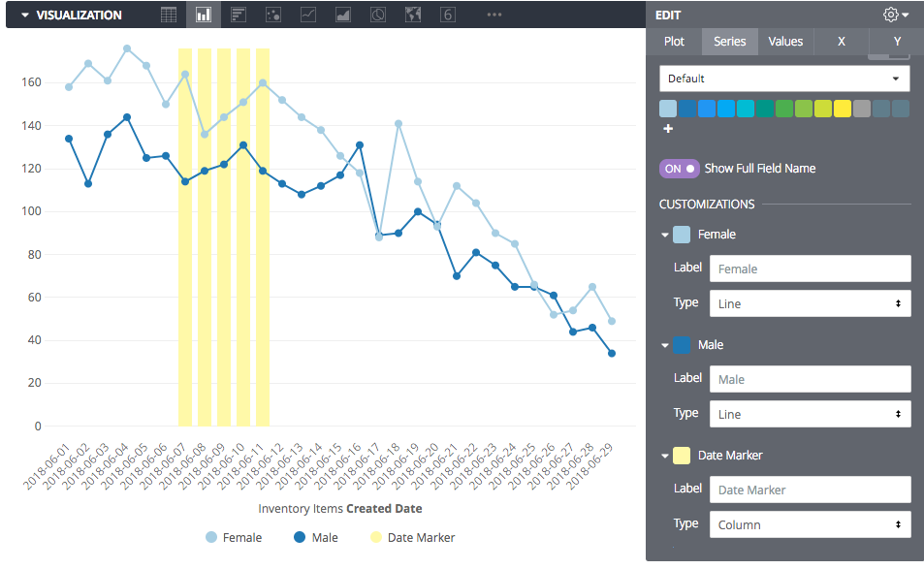Image resolution: width=924 pixels, height=569 pixels.
Task: Click the Female legend label
Action: coord(242,537)
